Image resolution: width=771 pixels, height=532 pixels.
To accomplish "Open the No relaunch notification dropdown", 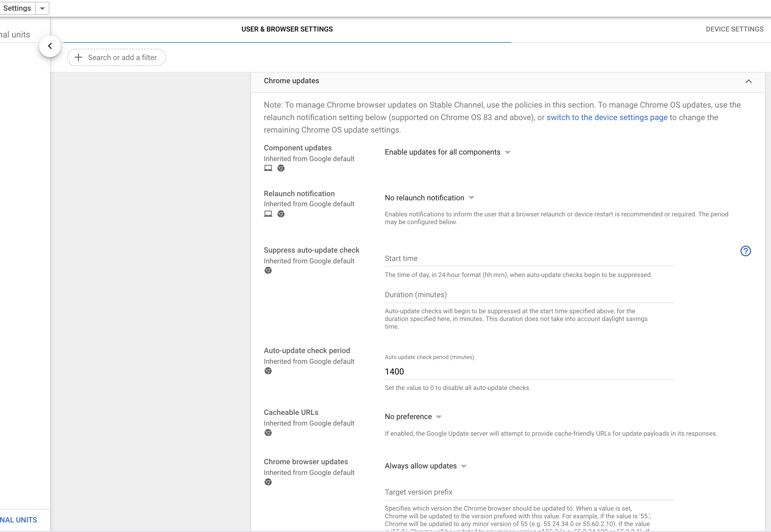I will point(430,198).
